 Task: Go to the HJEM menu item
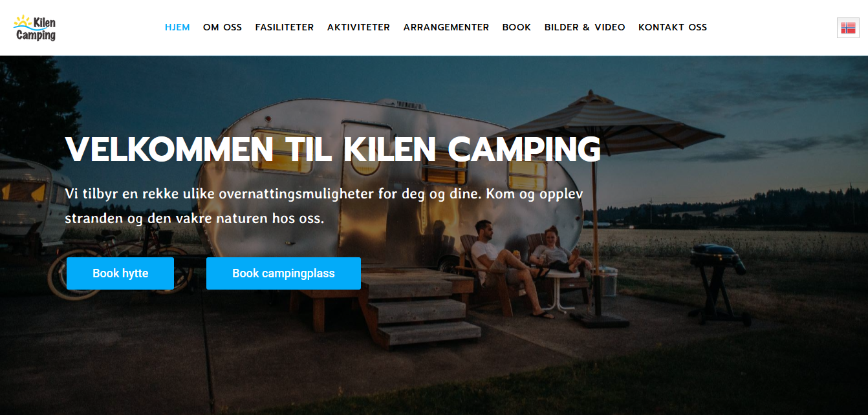click(x=177, y=27)
